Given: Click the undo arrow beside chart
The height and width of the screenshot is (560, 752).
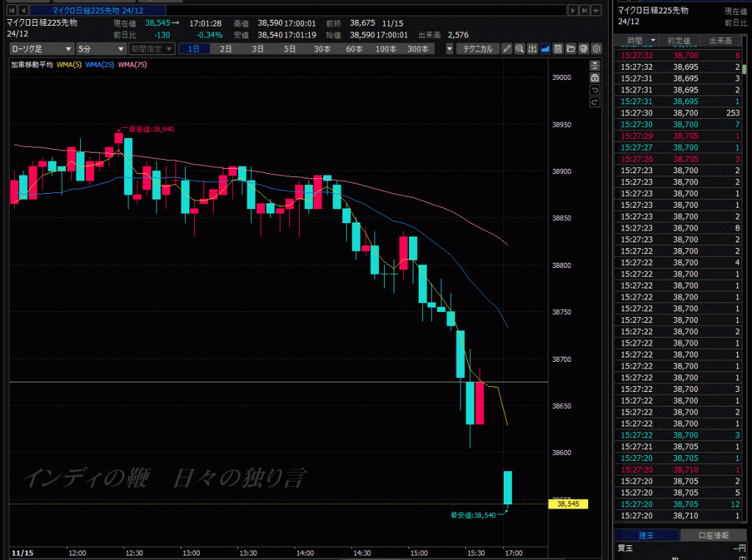Looking at the screenshot, I should click(596, 90).
